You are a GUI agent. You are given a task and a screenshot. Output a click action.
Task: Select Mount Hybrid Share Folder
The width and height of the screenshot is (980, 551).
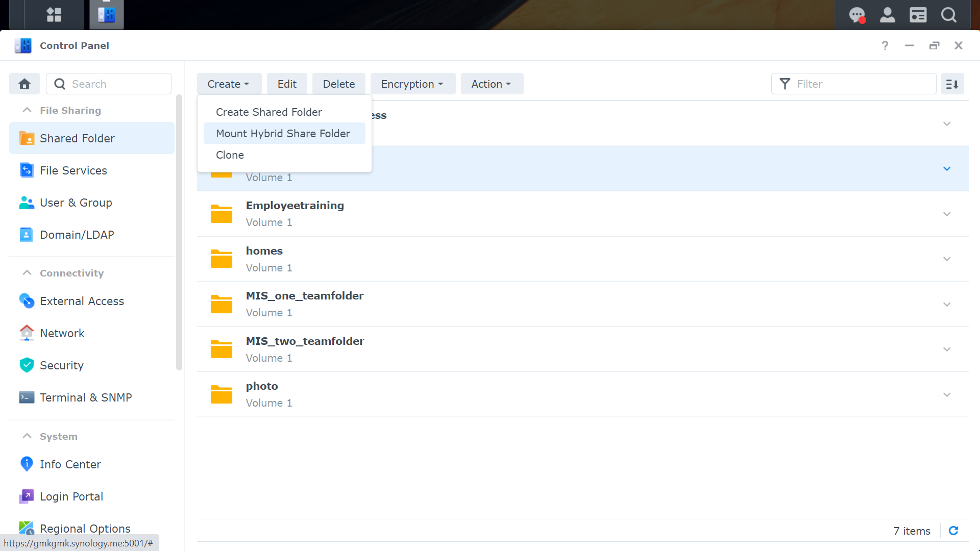[283, 133]
